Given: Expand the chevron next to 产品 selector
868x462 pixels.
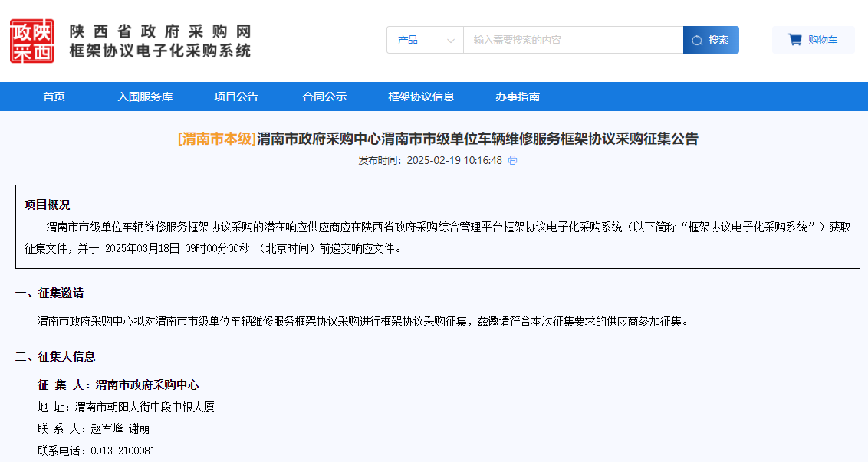Looking at the screenshot, I should coord(449,39).
